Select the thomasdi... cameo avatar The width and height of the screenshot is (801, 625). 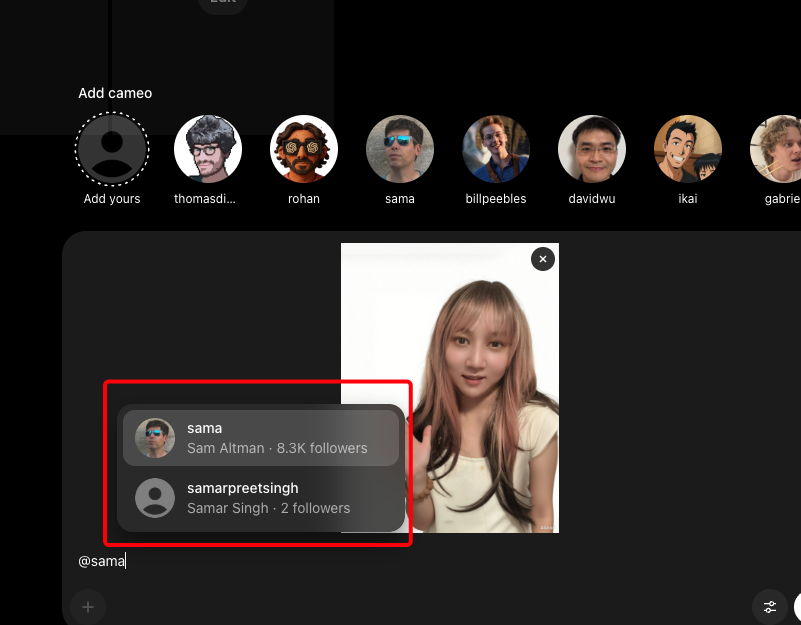(x=208, y=149)
